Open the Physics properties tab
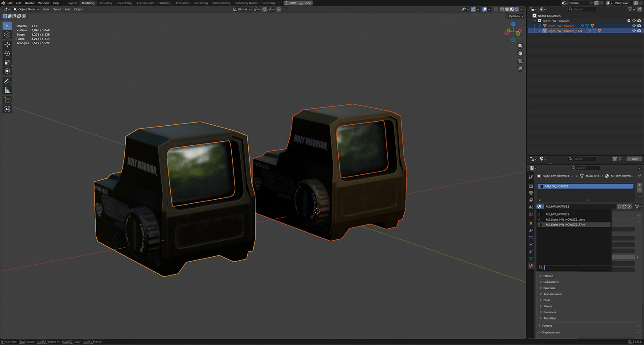644x345 pixels. tap(531, 245)
